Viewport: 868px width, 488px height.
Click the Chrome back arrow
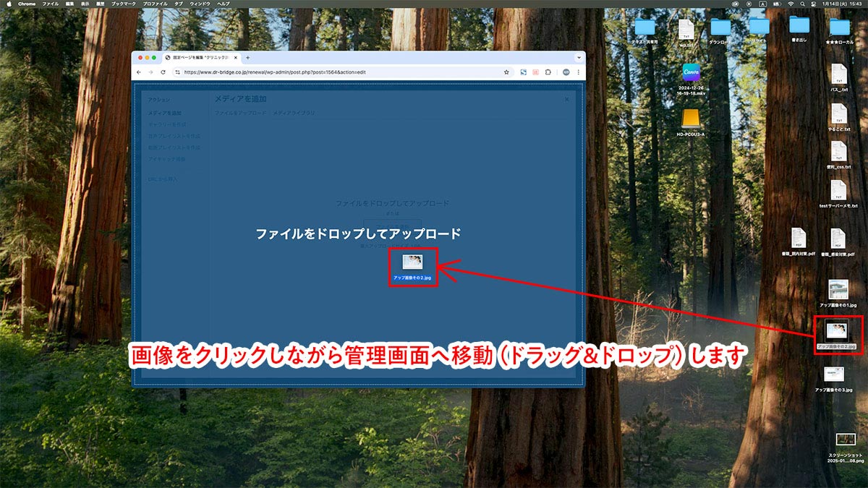(139, 72)
